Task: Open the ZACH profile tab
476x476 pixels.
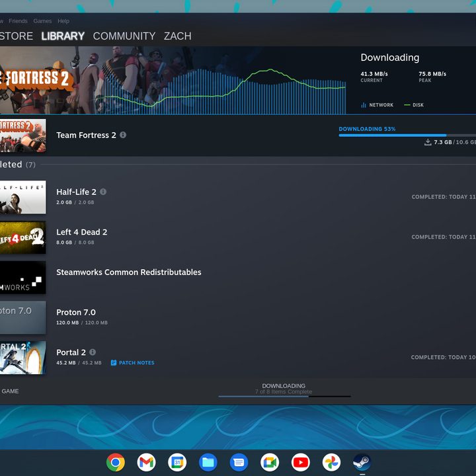Action: (x=178, y=36)
